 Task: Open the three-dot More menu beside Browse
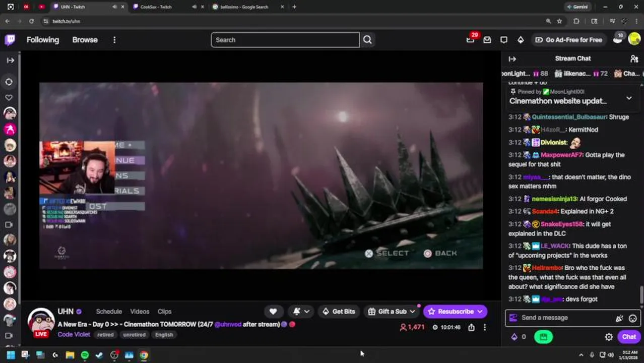coord(114,40)
